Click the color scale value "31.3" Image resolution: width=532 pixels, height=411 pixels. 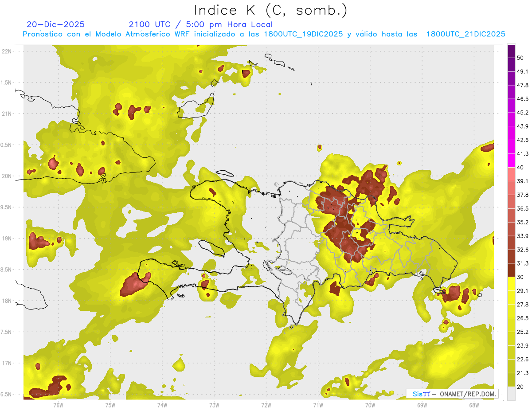523,263
